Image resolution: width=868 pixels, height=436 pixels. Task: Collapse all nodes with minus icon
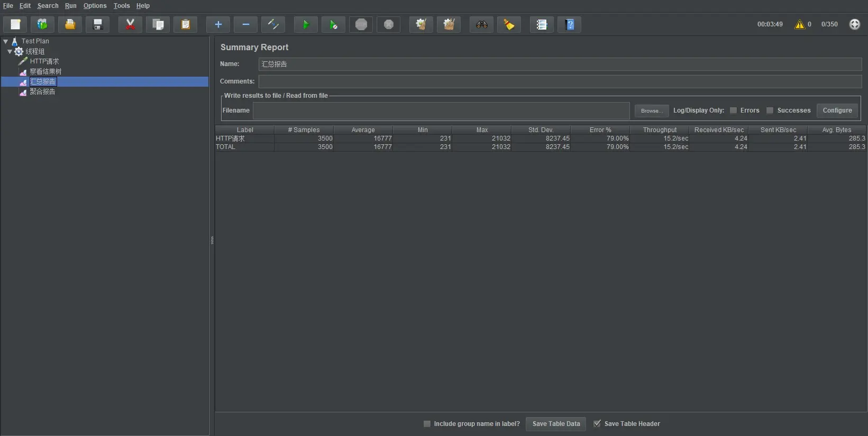point(246,24)
